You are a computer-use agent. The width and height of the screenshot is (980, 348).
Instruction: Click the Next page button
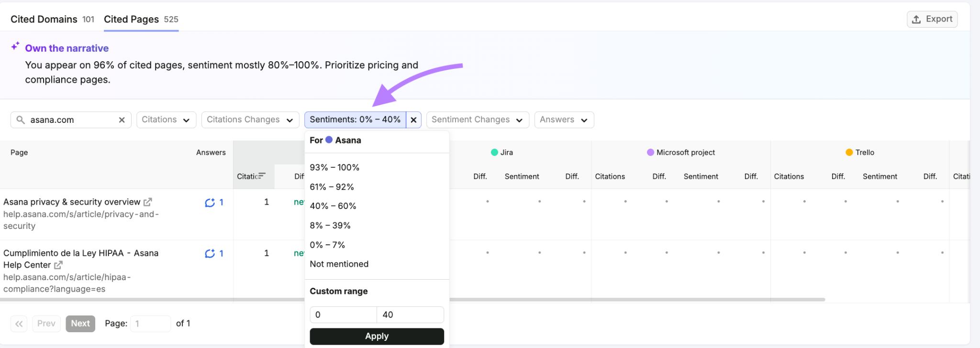click(80, 324)
